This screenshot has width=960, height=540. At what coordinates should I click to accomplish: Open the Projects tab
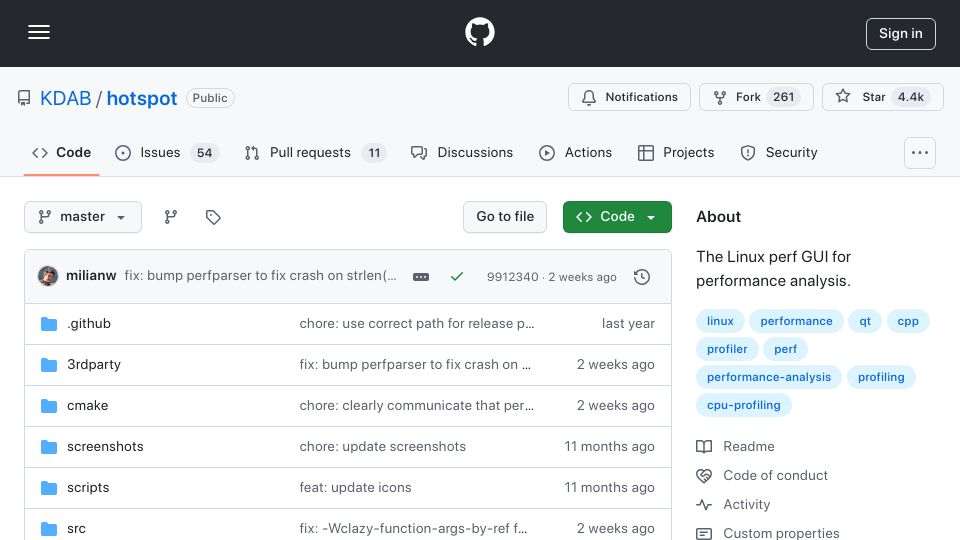coord(676,152)
